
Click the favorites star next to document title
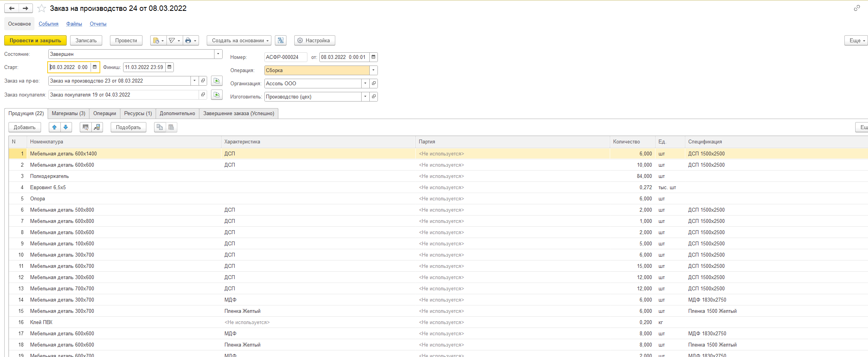coord(42,9)
